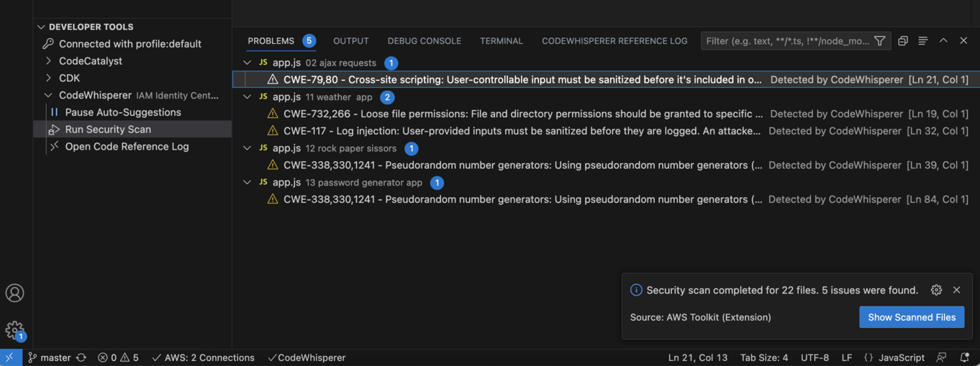Viewport: 980px width, 366px height.
Task: Expand the CodeCatalyst node
Action: point(48,61)
